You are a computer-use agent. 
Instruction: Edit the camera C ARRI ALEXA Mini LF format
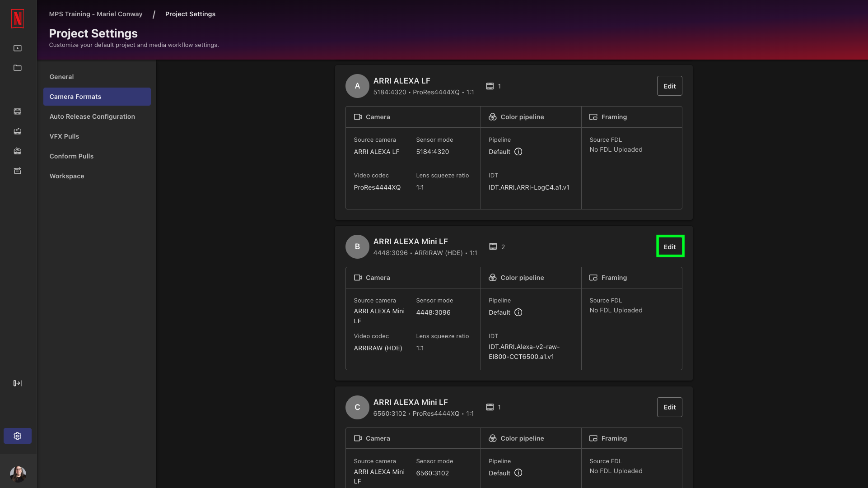coord(670,407)
